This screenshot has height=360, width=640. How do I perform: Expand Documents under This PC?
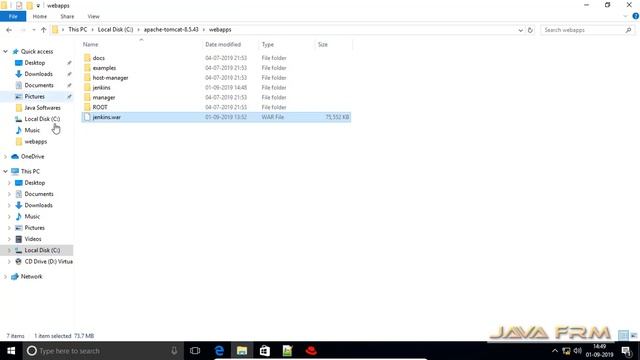pos(9,194)
